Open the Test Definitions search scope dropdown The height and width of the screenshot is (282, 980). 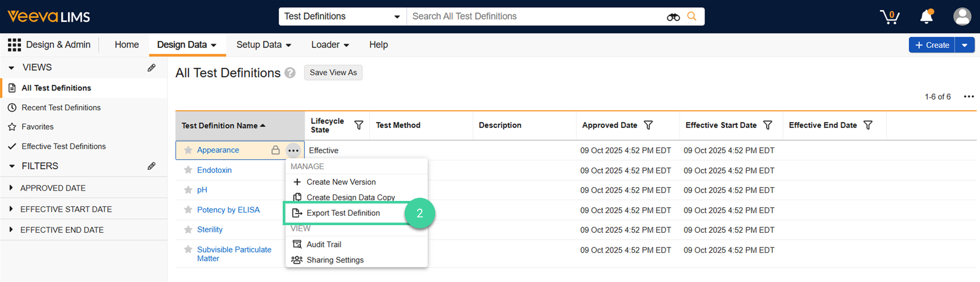342,17
